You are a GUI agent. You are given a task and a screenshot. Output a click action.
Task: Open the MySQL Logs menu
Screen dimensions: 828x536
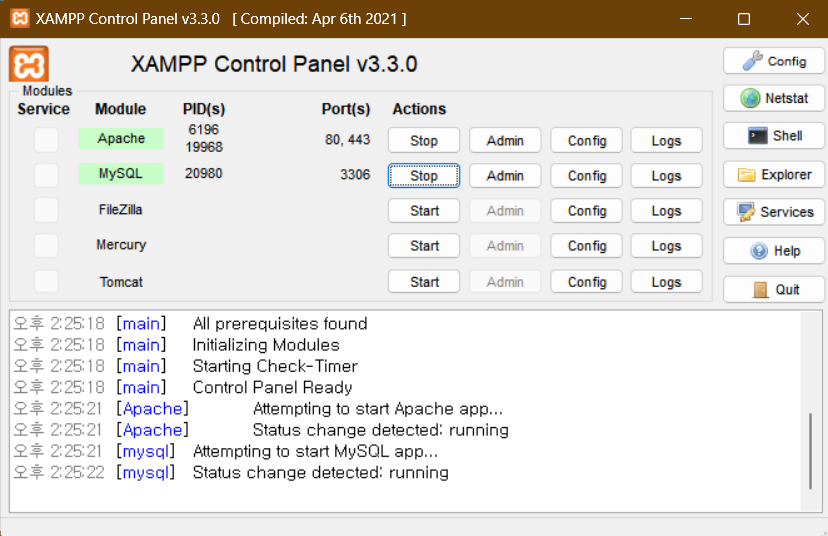666,175
